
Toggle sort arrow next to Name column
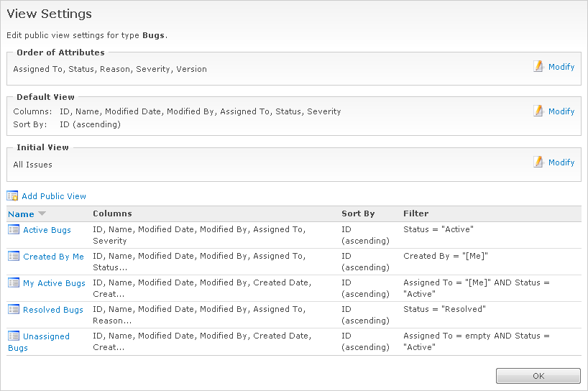pos(42,213)
